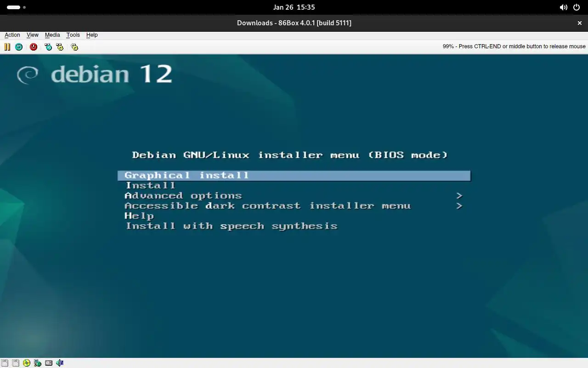The image size is (588, 368).
Task: Click the mouse release hint status text
Action: pyautogui.click(x=514, y=46)
